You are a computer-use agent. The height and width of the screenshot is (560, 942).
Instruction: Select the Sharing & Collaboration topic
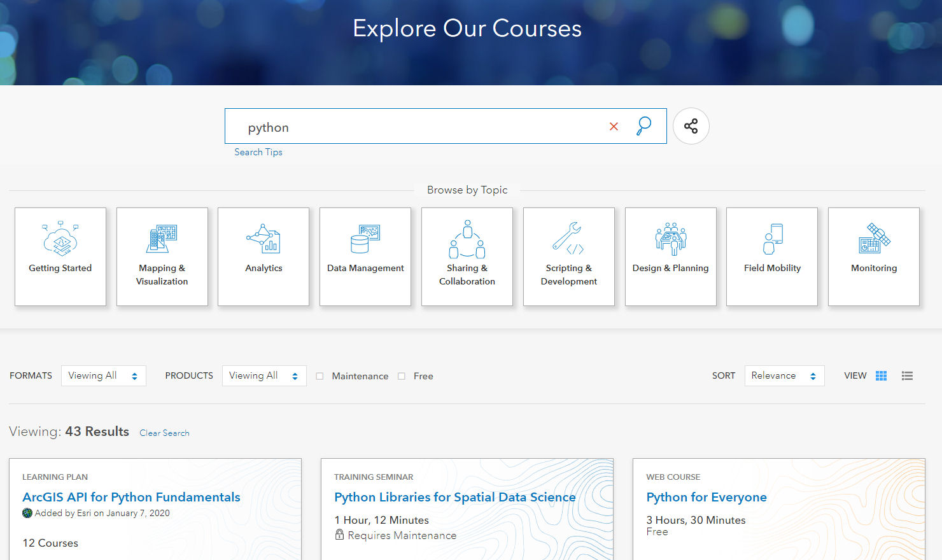pos(467,256)
